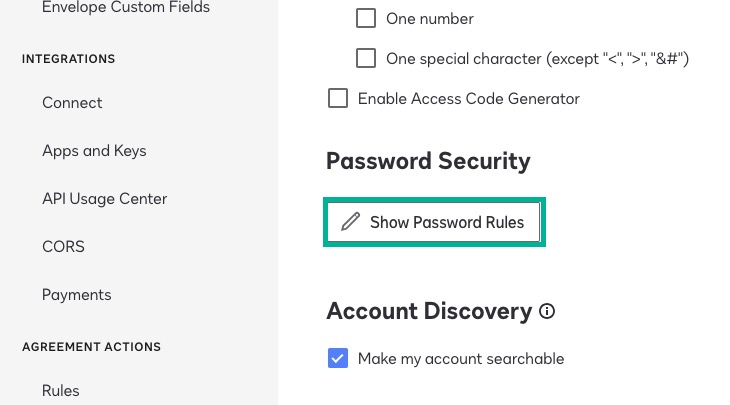Navigate to API Usage Center
The width and height of the screenshot is (730, 405).
pos(105,199)
